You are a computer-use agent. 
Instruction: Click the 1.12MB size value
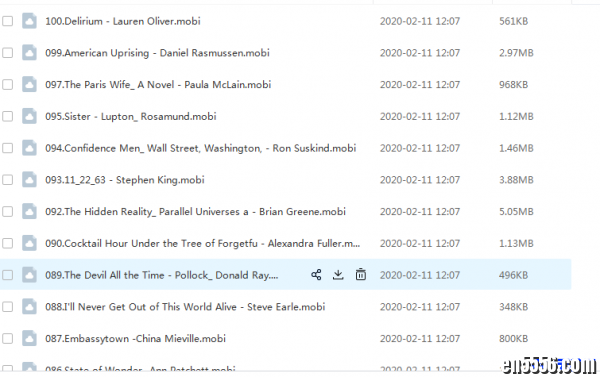516,116
